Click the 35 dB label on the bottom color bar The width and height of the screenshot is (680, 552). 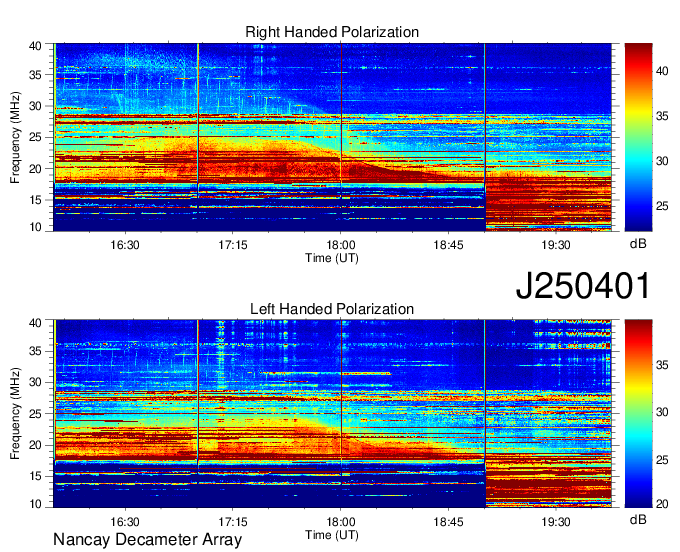coord(662,366)
